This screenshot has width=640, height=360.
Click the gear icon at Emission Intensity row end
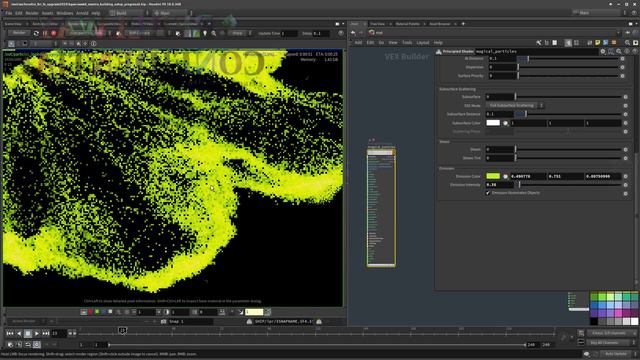click(625, 185)
